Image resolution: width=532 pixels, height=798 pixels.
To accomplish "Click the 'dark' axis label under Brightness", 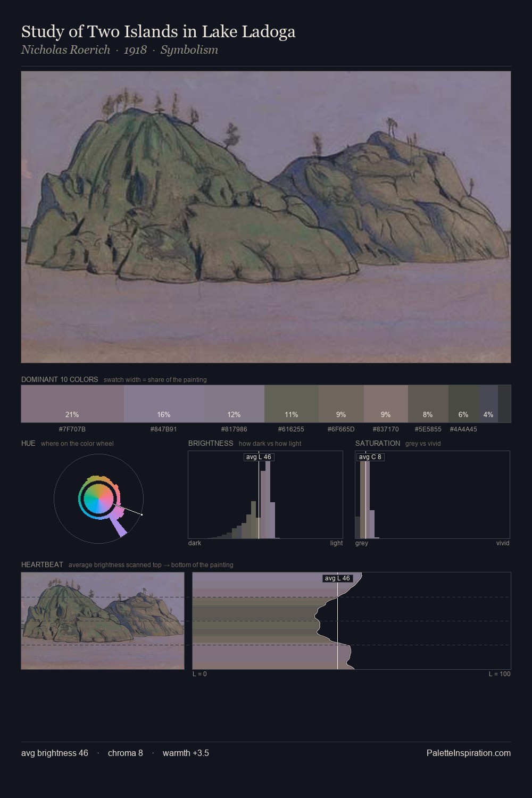I will click(x=195, y=543).
